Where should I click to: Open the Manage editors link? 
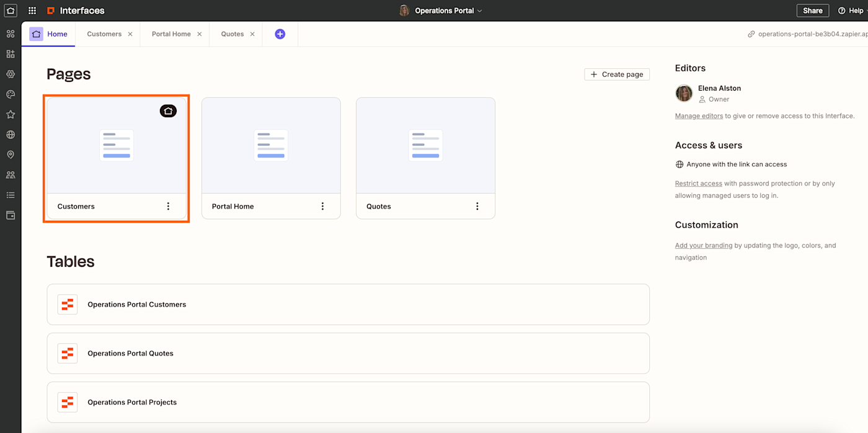(699, 116)
